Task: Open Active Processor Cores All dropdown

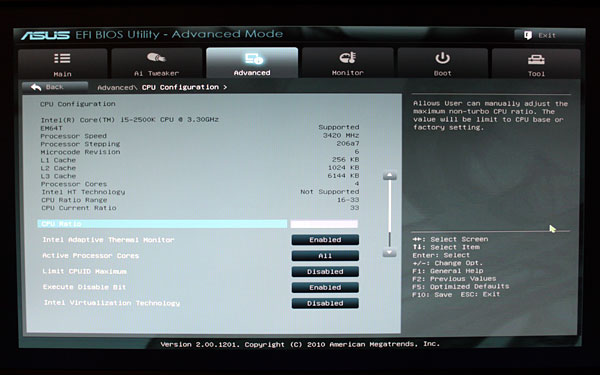Action: pos(325,256)
